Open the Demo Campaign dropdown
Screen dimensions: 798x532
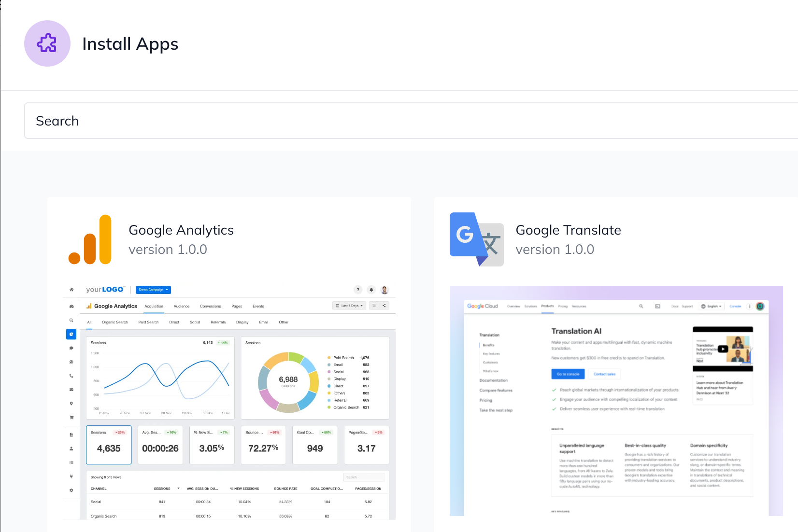[153, 290]
